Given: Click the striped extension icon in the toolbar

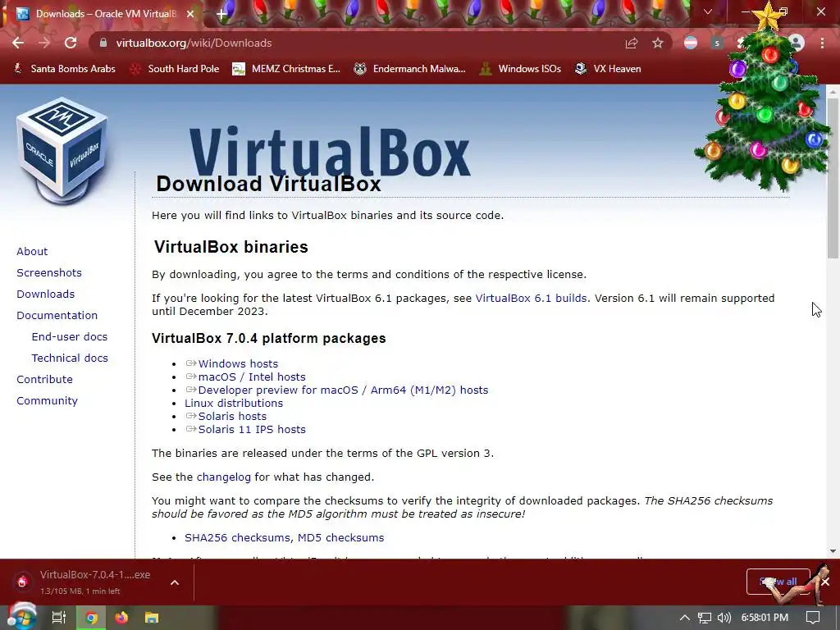Looking at the screenshot, I should (691, 43).
